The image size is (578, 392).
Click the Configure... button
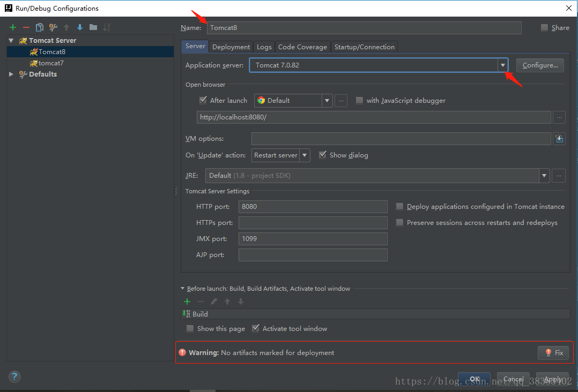(x=540, y=65)
